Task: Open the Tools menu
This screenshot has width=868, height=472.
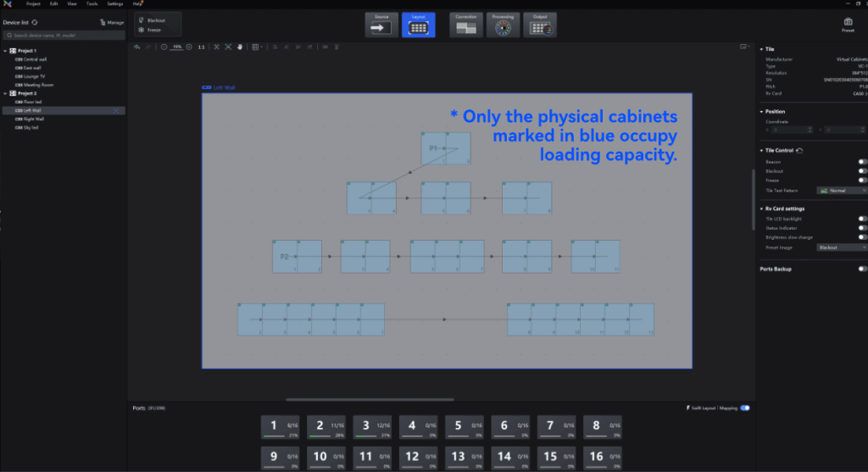Action: (x=92, y=4)
